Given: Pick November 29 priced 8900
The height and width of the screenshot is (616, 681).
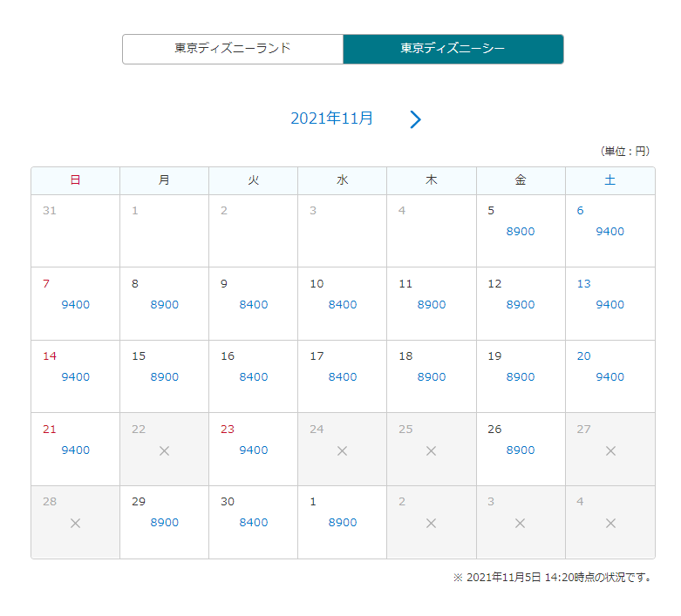Looking at the screenshot, I should pos(165,522).
